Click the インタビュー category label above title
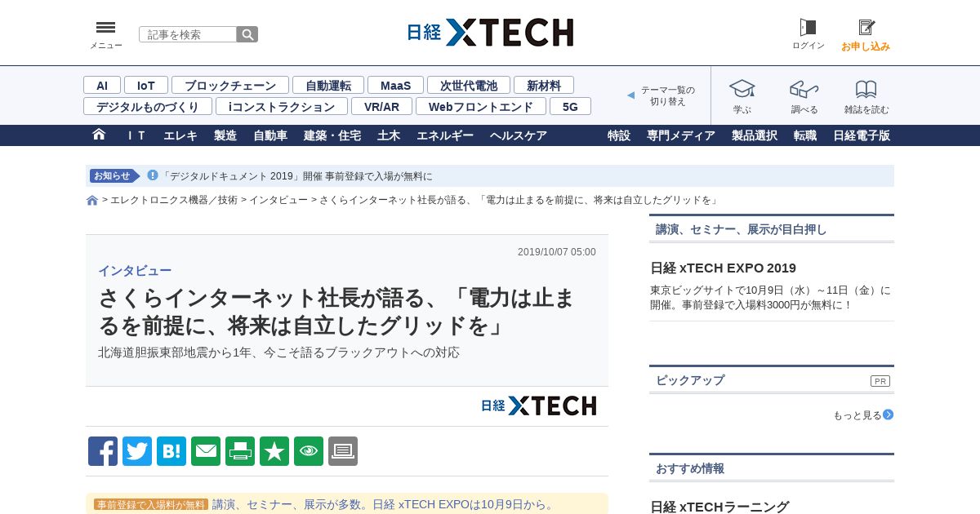 135,271
